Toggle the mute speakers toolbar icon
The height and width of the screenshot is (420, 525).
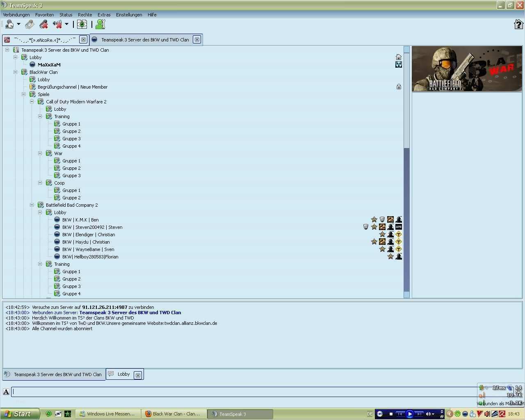[57, 25]
